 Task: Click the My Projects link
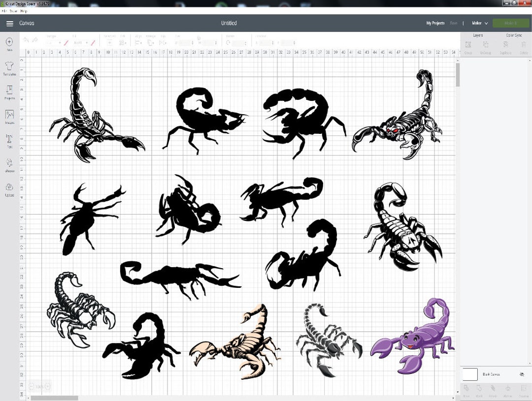coord(434,23)
